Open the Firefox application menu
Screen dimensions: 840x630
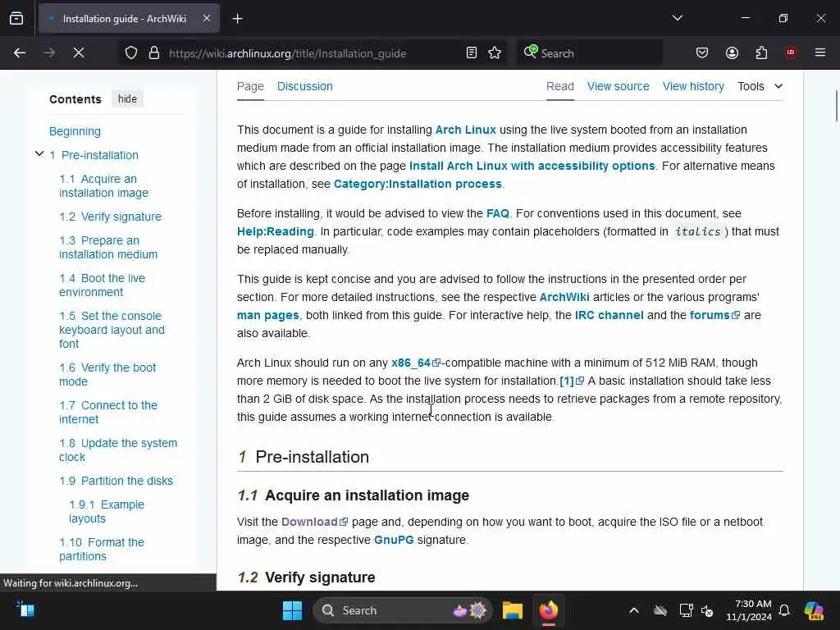tap(820, 52)
